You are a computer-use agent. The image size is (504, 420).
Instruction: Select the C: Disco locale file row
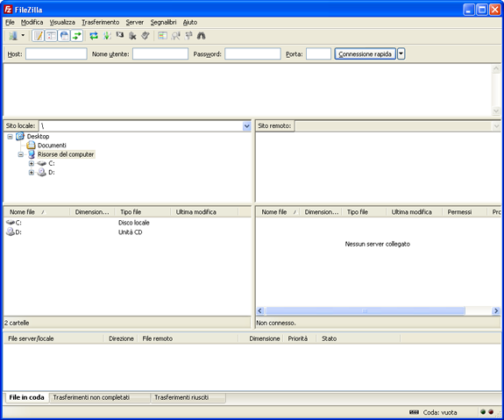click(x=127, y=223)
